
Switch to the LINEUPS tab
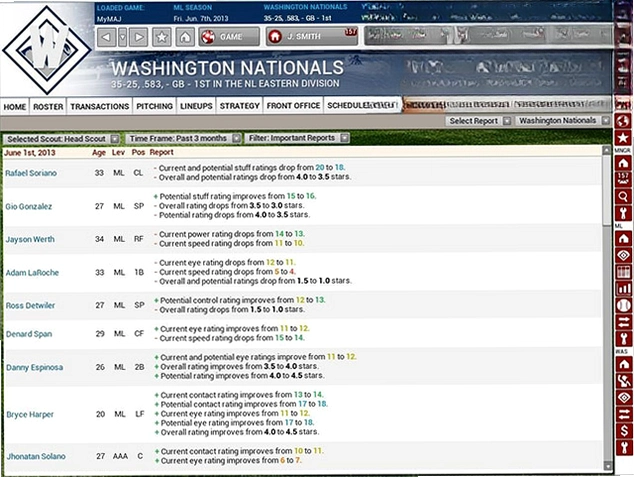[196, 106]
